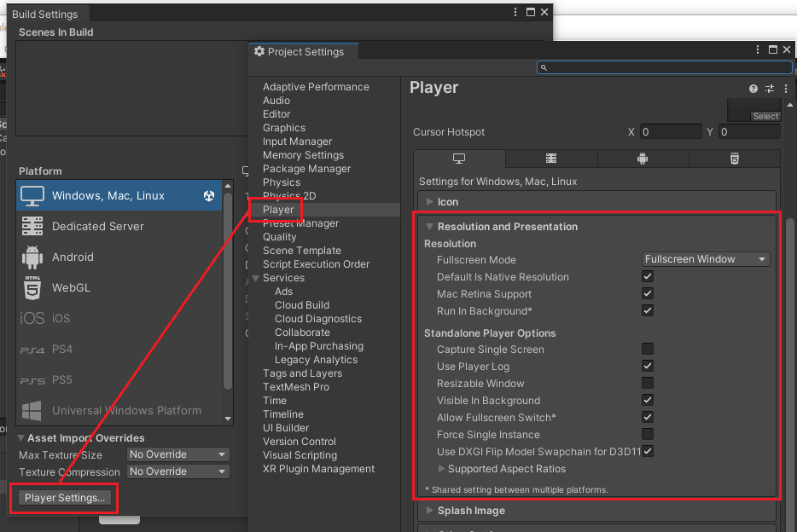Open Memory Settings category
Screen dimensions: 797x532
[304, 155]
